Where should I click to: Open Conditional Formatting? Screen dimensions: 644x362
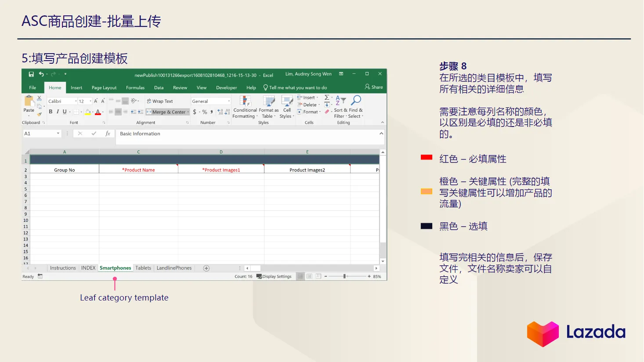[245, 106]
